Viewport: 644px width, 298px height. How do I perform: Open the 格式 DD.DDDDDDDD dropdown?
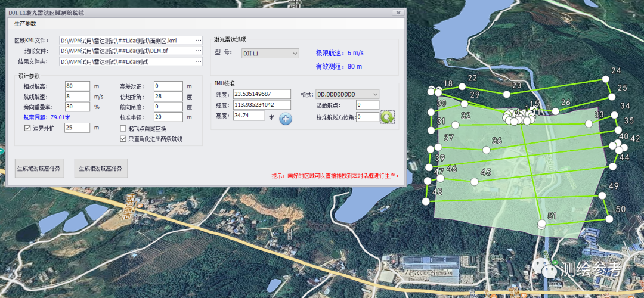(347, 94)
